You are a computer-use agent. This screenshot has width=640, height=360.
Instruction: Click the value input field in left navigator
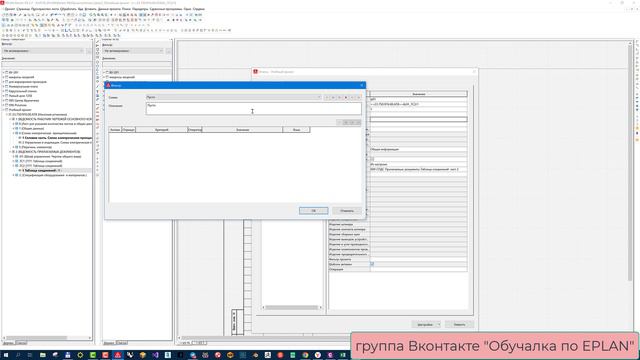click(x=47, y=64)
